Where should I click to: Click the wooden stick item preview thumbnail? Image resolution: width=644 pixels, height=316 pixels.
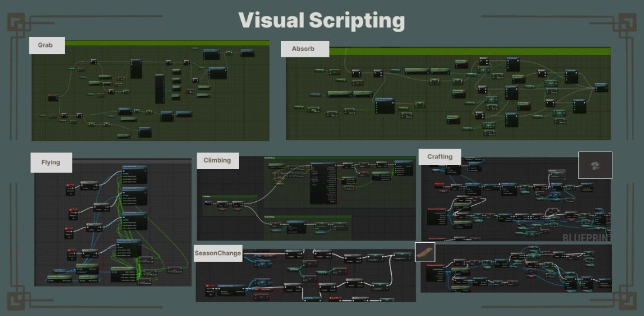[x=424, y=252]
